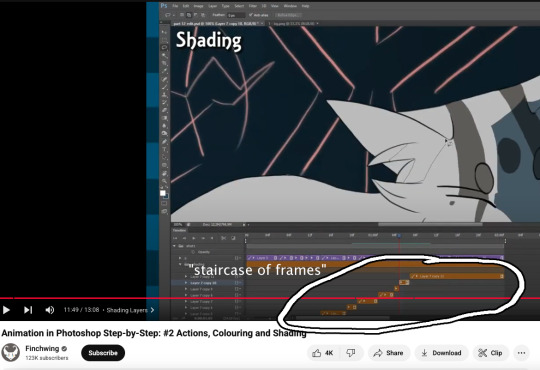Open the timeline transition icon
540x370 pixels.
click(233, 238)
